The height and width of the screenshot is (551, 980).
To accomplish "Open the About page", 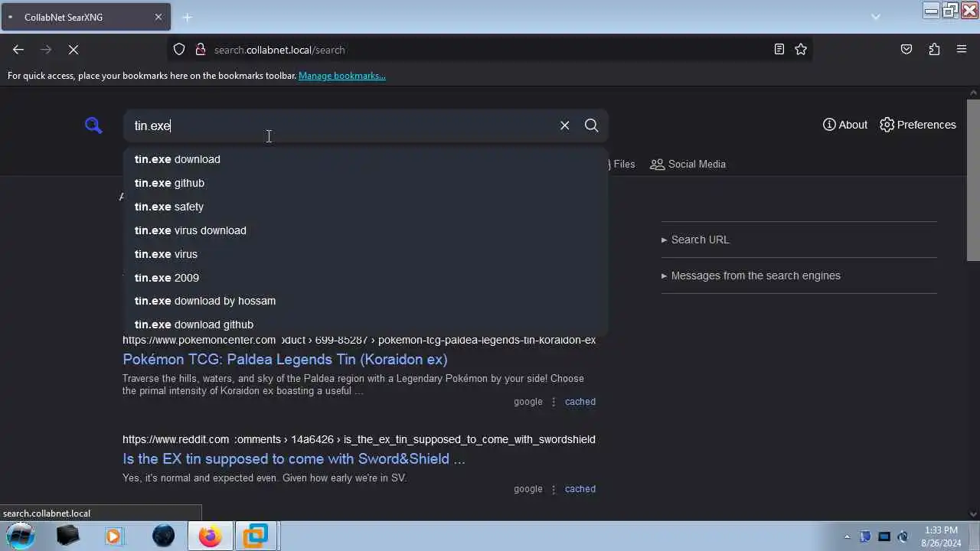I will [845, 125].
